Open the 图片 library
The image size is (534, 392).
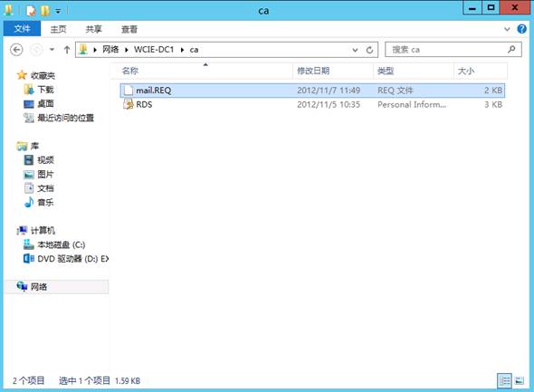(45, 174)
